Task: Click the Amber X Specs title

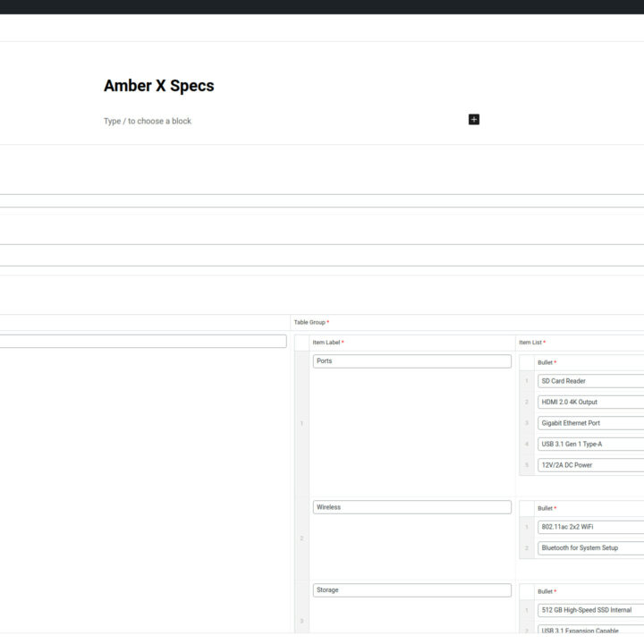Action: point(159,86)
